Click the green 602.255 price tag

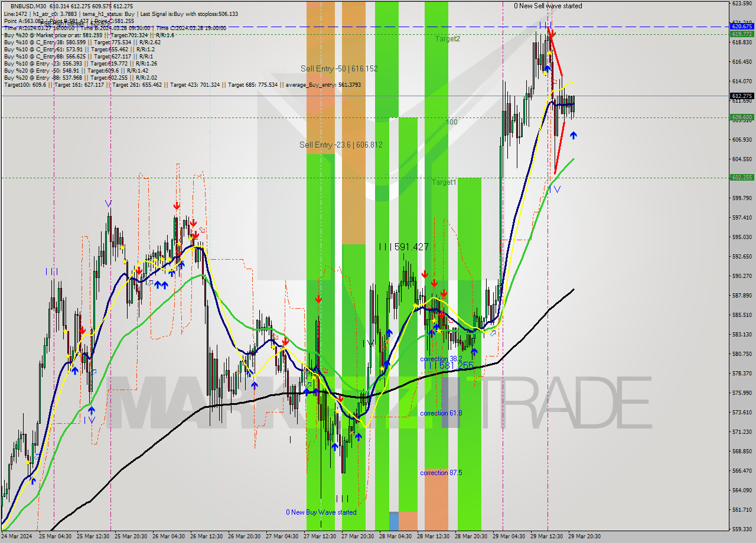(x=742, y=177)
